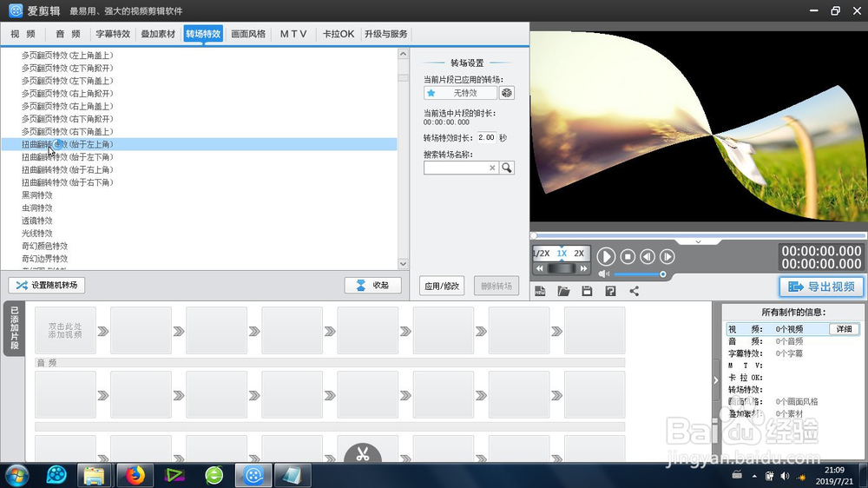Mute the preview volume speaker icon
The height and width of the screenshot is (488, 868).
pyautogui.click(x=603, y=274)
